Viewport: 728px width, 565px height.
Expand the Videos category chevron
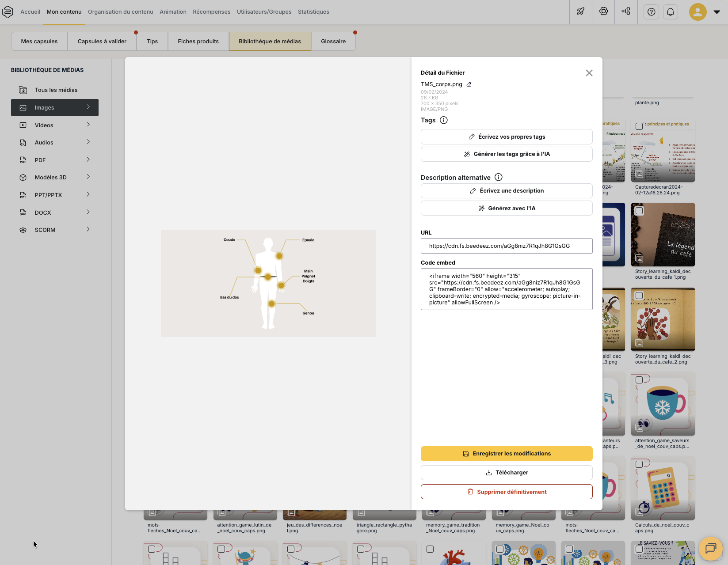(x=88, y=125)
